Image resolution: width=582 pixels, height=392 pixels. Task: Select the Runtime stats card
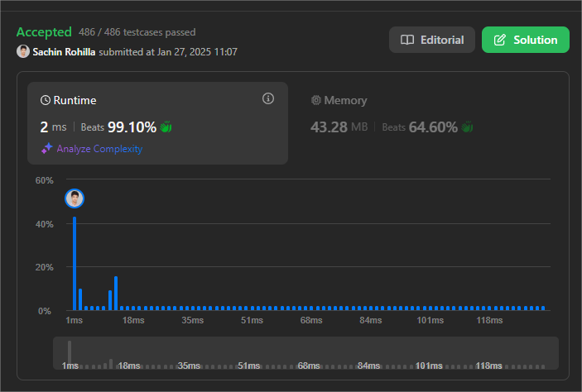tap(158, 123)
